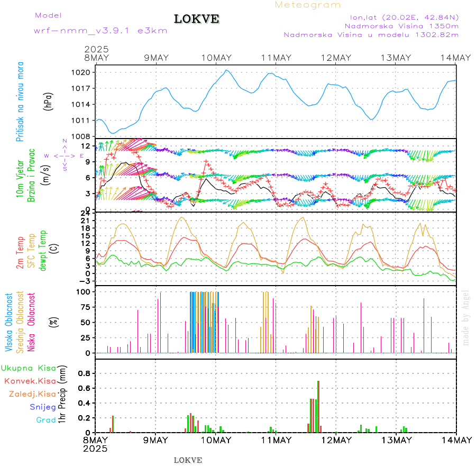Select the Visoka Oblacnost legend label
Screen dimensions: 476x476
click(9, 322)
